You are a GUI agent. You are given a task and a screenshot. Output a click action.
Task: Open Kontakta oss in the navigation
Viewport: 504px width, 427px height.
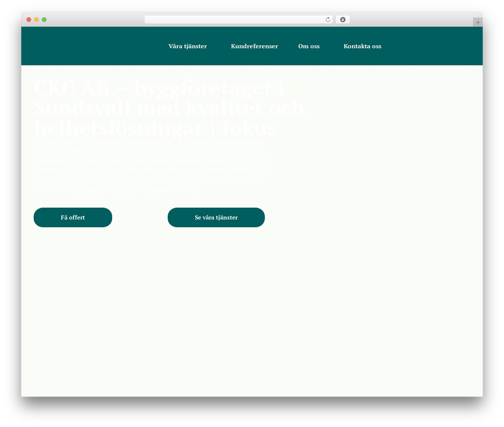click(x=362, y=46)
